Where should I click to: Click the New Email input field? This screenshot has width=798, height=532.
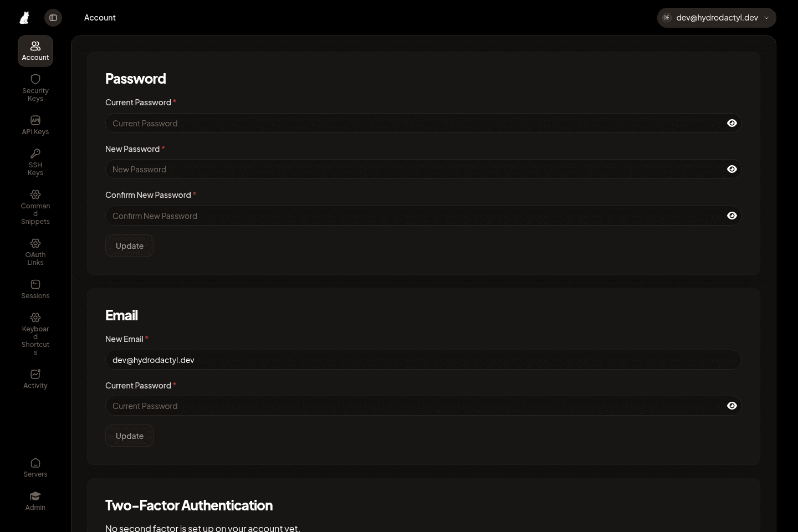tap(423, 360)
